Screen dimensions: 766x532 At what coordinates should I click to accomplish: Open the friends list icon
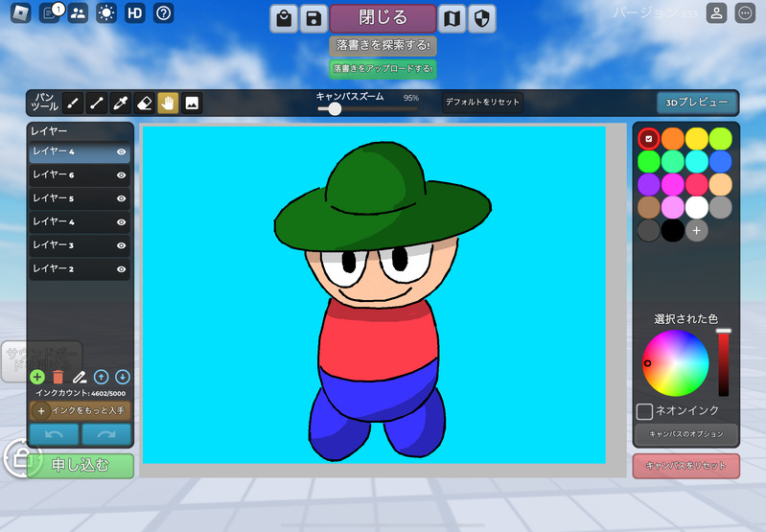78,13
